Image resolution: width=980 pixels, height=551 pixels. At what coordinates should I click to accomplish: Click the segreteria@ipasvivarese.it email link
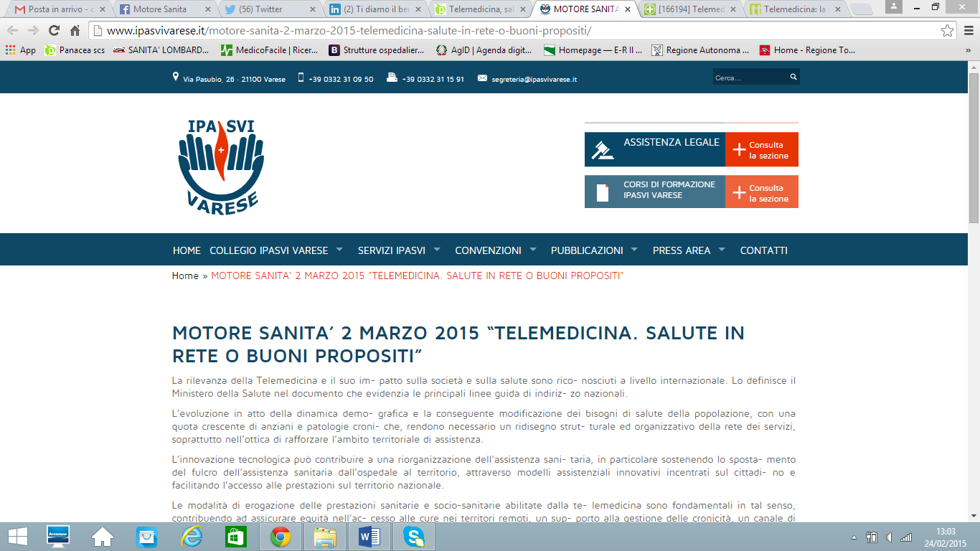(534, 80)
